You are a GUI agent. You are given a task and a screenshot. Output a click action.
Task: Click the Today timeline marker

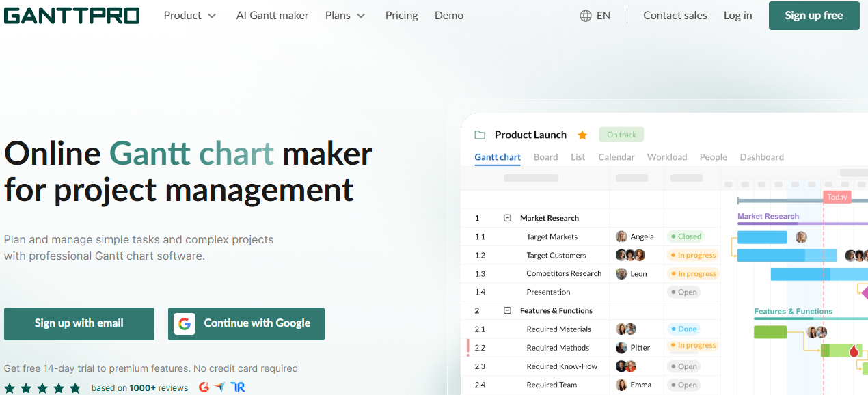pos(837,197)
